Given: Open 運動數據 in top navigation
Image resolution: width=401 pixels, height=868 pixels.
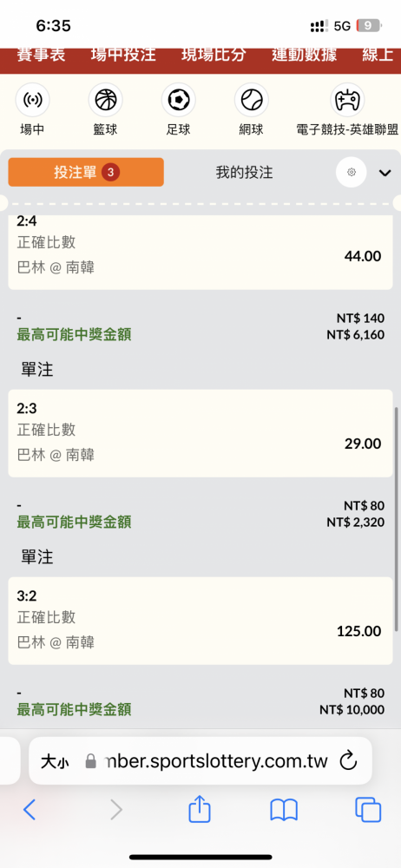Looking at the screenshot, I should (305, 56).
